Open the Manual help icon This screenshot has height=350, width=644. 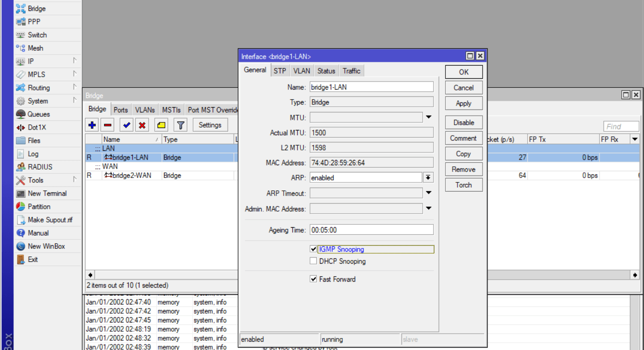click(21, 233)
